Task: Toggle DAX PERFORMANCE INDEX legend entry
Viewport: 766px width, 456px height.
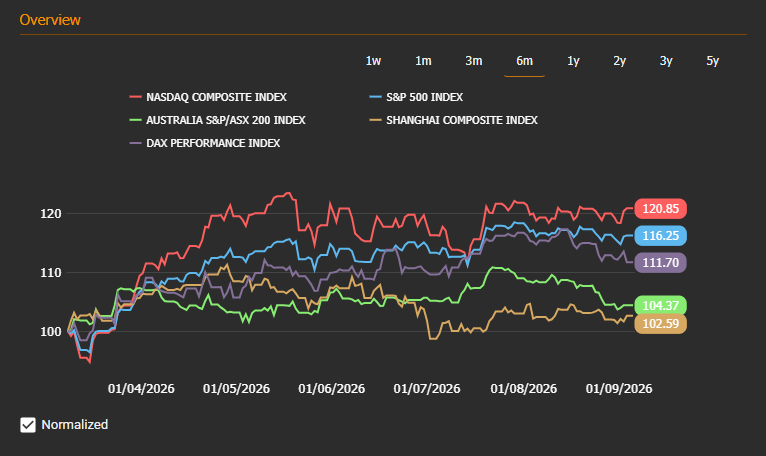Action: [205, 143]
